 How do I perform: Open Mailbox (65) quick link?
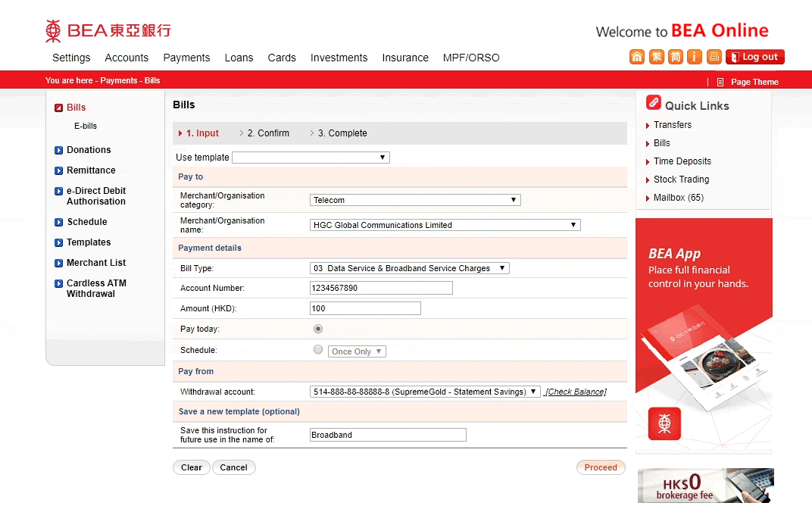coord(679,197)
